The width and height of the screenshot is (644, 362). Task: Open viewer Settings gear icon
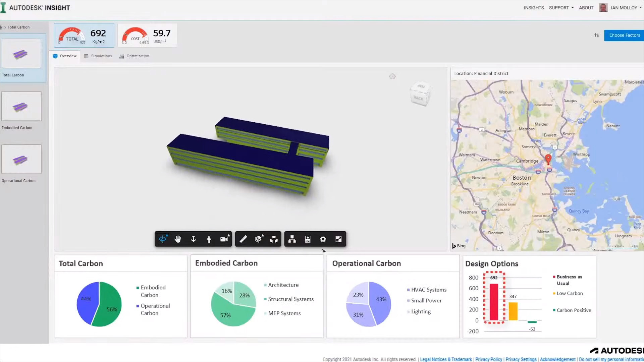323,239
